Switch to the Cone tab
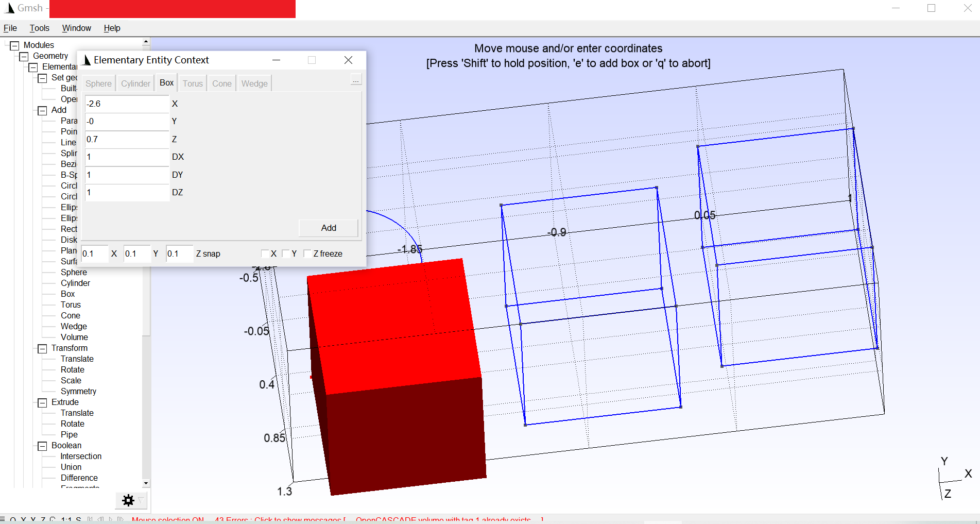 (222, 83)
